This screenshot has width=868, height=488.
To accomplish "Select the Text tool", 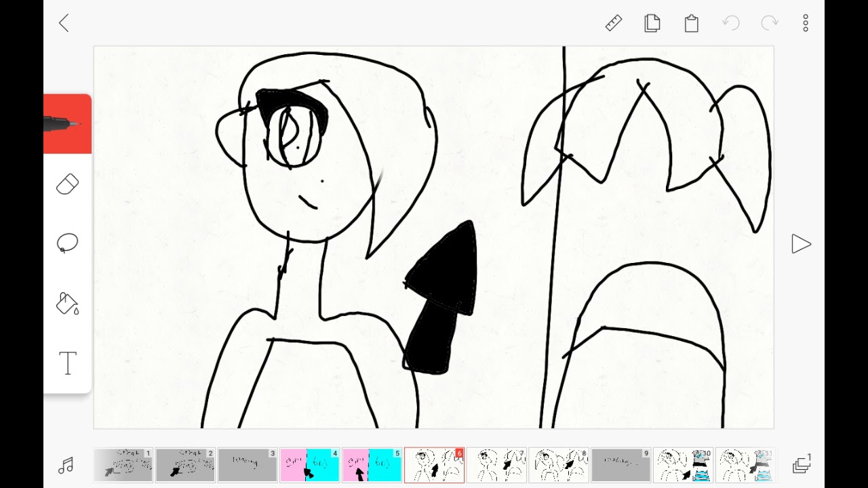I will coord(68,363).
